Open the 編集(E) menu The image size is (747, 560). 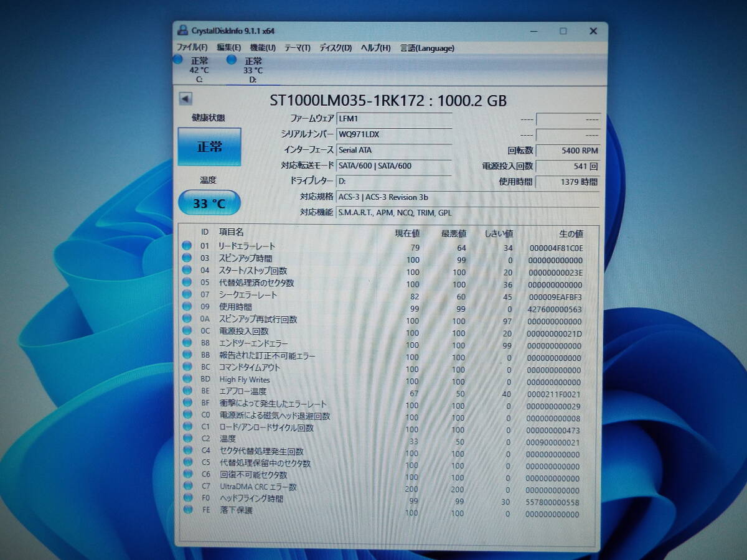[228, 48]
